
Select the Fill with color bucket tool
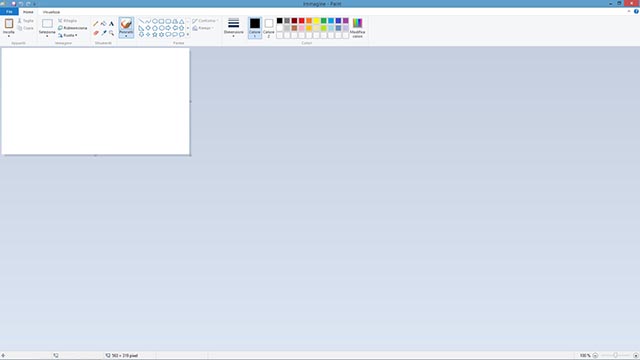coord(104,24)
